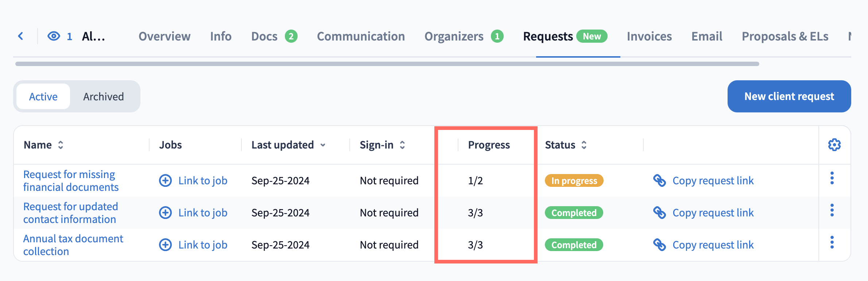This screenshot has height=281, width=868.
Task: Switch to Active requests toggle
Action: pos(43,97)
